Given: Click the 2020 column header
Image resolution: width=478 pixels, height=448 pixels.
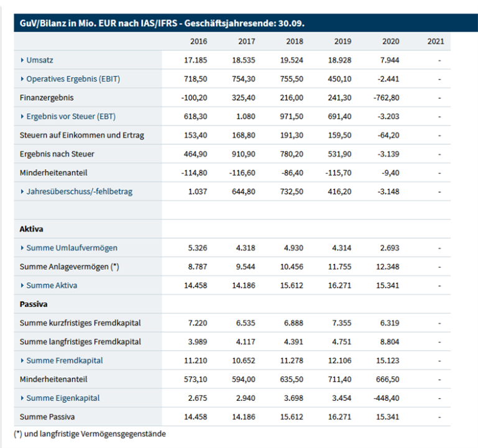Looking at the screenshot, I should (x=391, y=42).
